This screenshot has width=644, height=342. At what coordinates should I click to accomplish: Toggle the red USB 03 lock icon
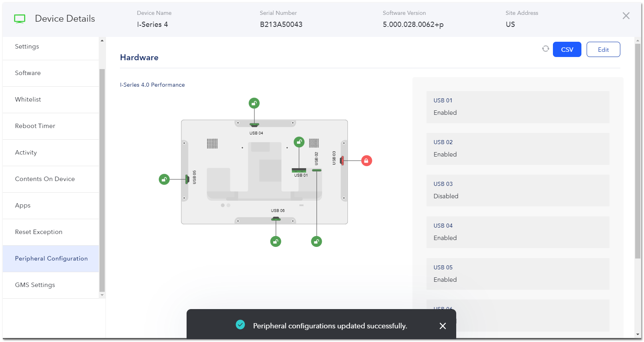[x=366, y=161]
